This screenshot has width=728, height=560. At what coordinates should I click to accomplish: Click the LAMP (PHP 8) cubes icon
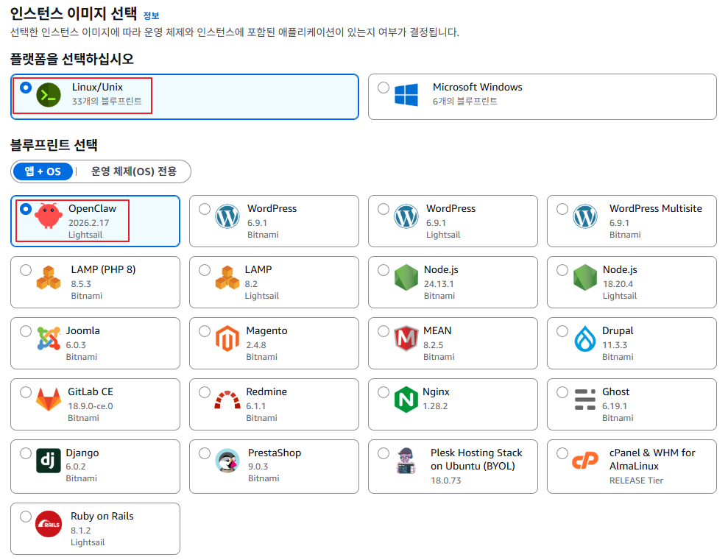(x=49, y=277)
